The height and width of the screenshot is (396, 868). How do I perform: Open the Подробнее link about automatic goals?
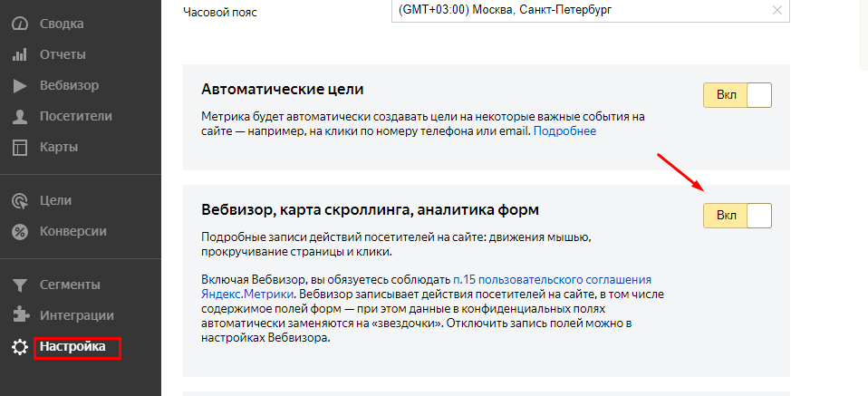coord(564,131)
